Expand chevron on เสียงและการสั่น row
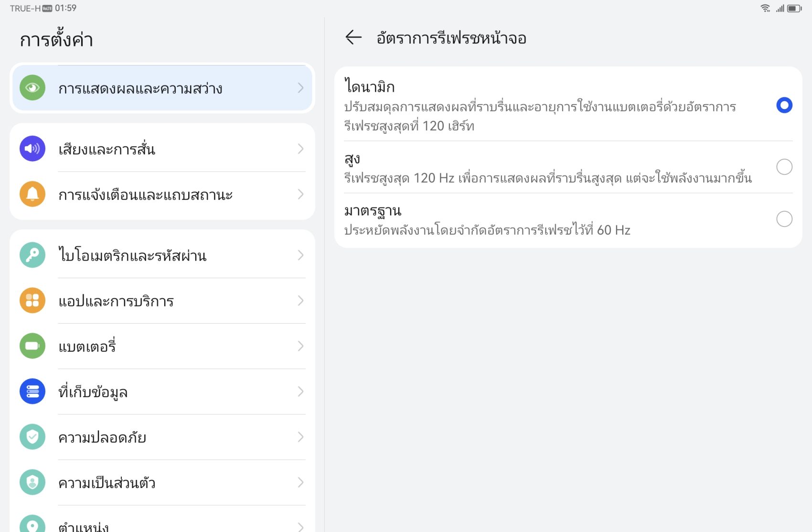 (x=300, y=149)
